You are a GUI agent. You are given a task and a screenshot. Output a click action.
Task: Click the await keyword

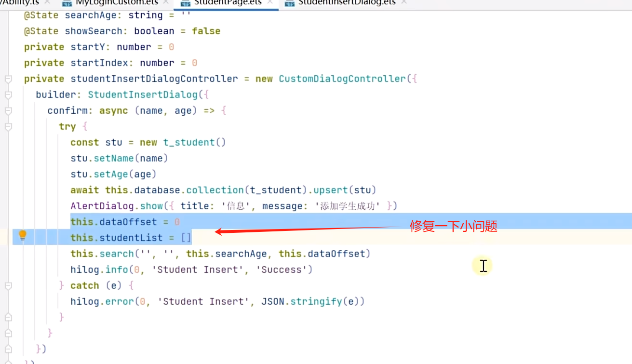[x=85, y=190]
